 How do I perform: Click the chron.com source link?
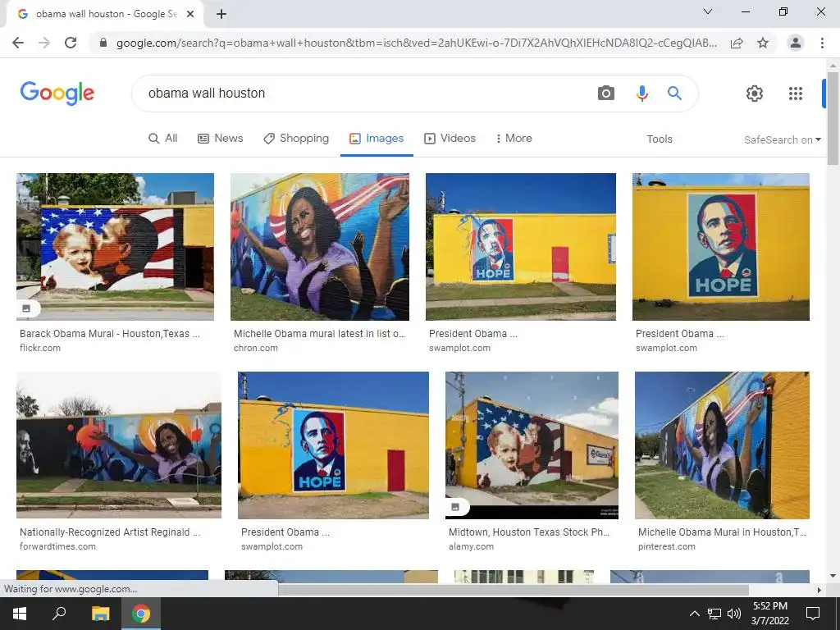tap(256, 348)
